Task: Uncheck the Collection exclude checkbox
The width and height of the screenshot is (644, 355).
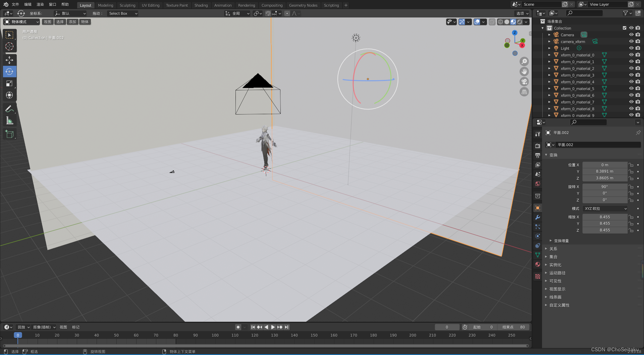Action: pos(624,28)
